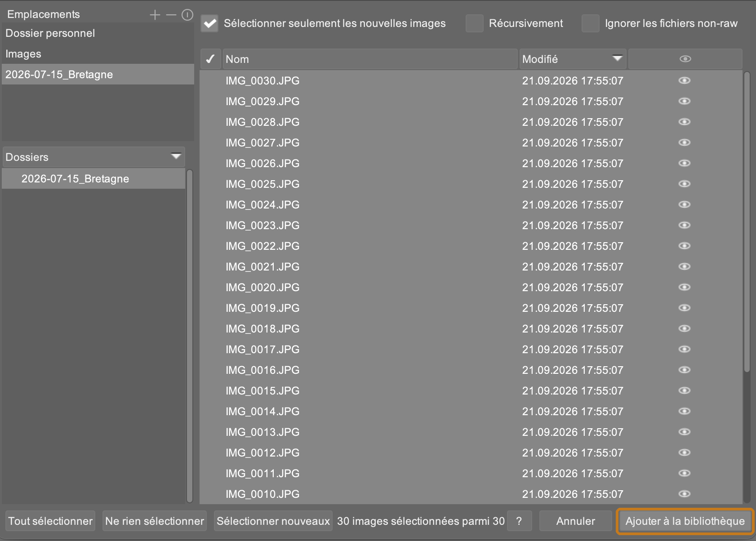
Task: Show thumbnail for IMG_0019.JPG via eye icon
Action: [x=685, y=308]
